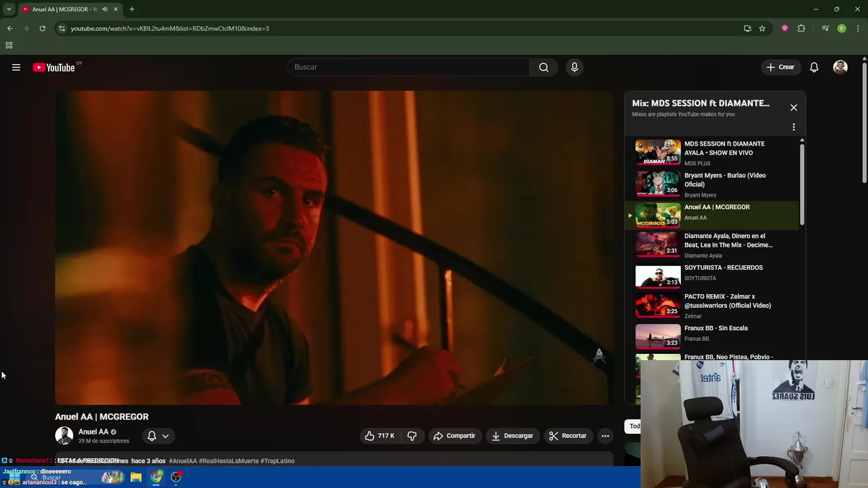Click the Descargar download button
868x488 pixels.
point(513,436)
